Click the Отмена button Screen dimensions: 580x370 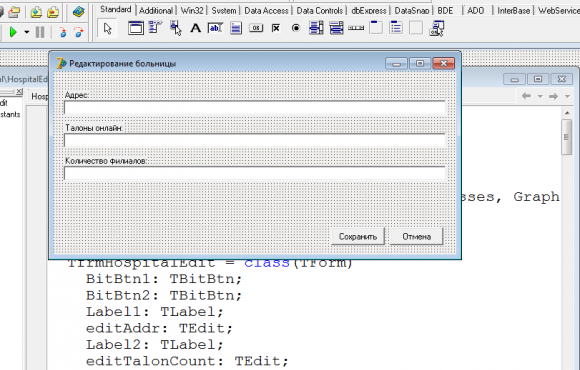[x=417, y=237]
